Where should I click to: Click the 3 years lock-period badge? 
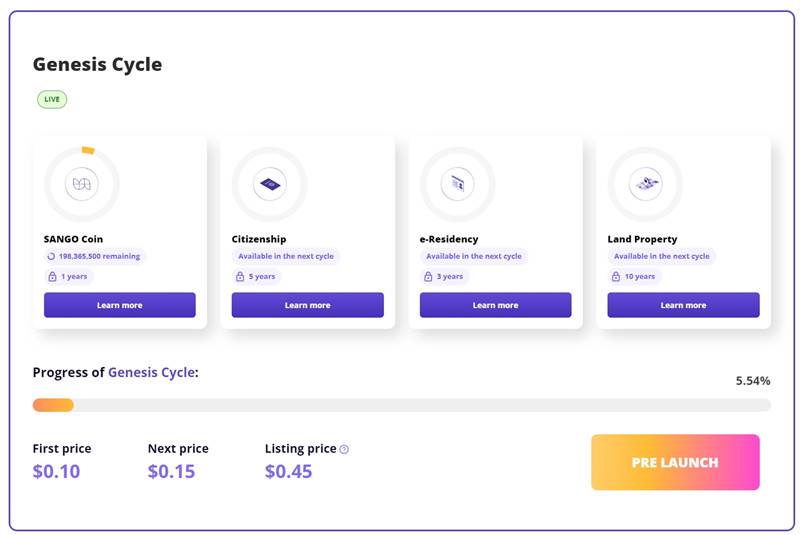point(446,276)
